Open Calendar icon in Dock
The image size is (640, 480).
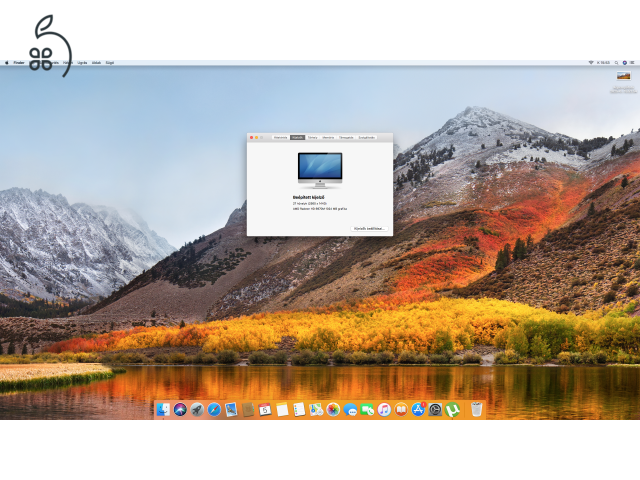tap(265, 409)
